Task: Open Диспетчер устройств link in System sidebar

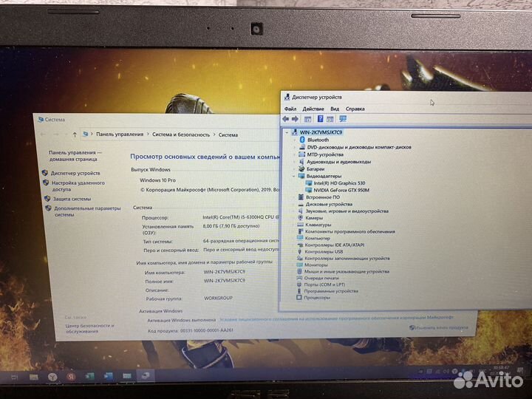Action: coord(75,173)
